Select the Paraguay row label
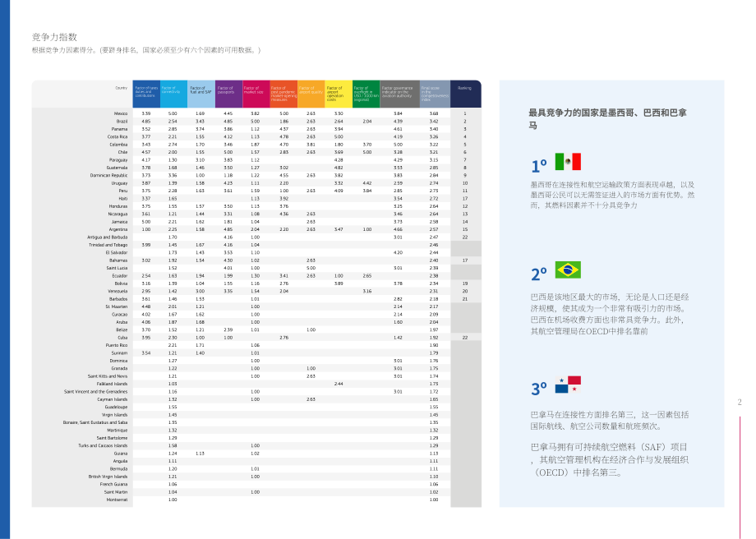This screenshot has height=539, width=756. [118, 160]
